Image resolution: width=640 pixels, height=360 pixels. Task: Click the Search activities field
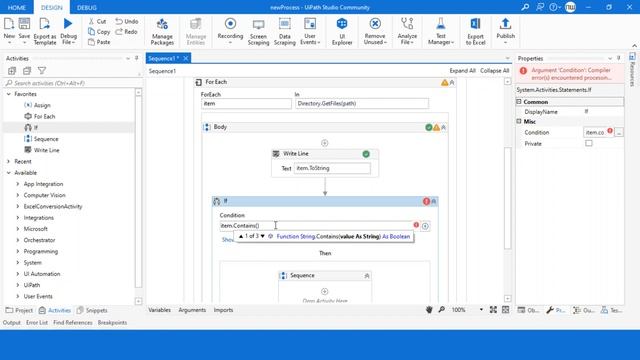(69, 83)
